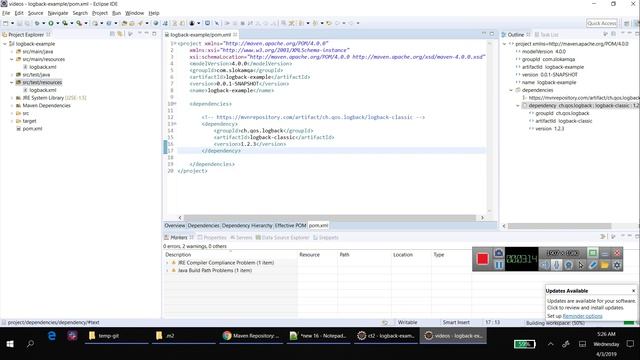
Task: Switch to Effective POM editor tab
Action: click(x=290, y=226)
